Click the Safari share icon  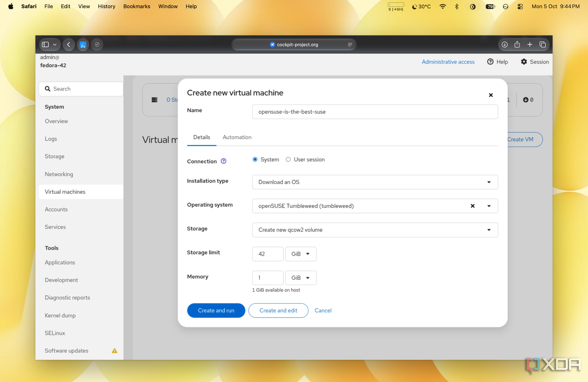(x=517, y=44)
